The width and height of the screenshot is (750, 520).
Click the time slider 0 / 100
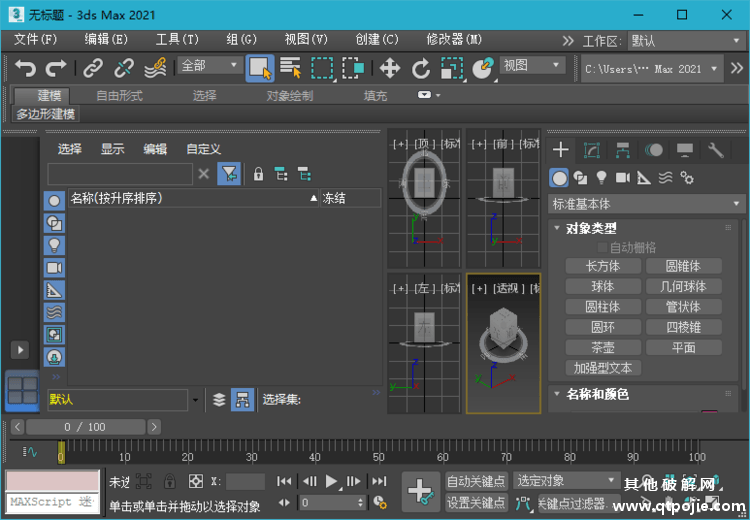[x=86, y=427]
